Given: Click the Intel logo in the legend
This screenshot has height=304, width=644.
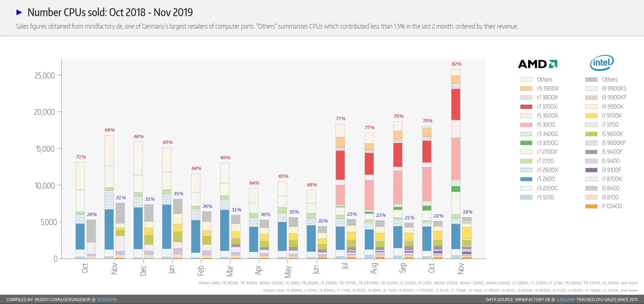Looking at the screenshot, I should (602, 63).
